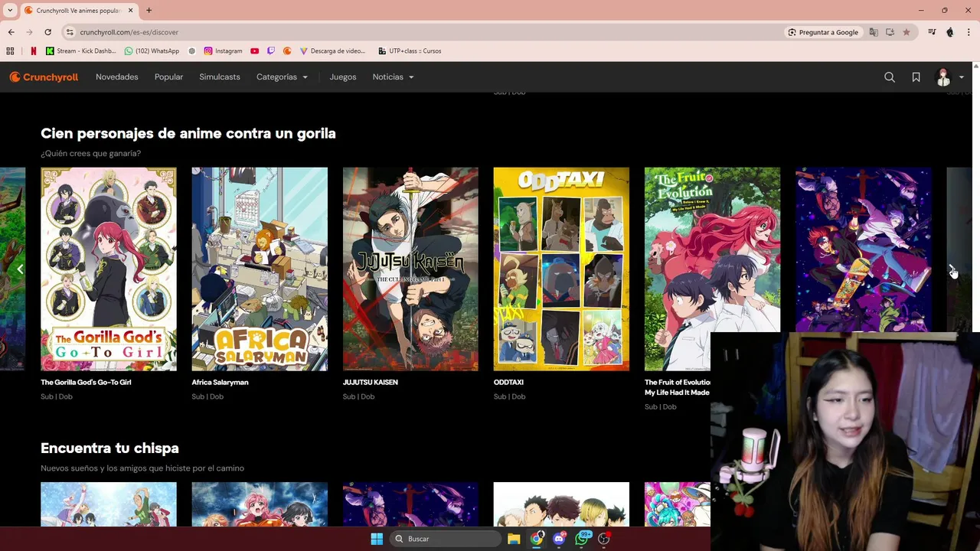
Task: Click the Encuentra tu chispa heading
Action: coord(109,448)
